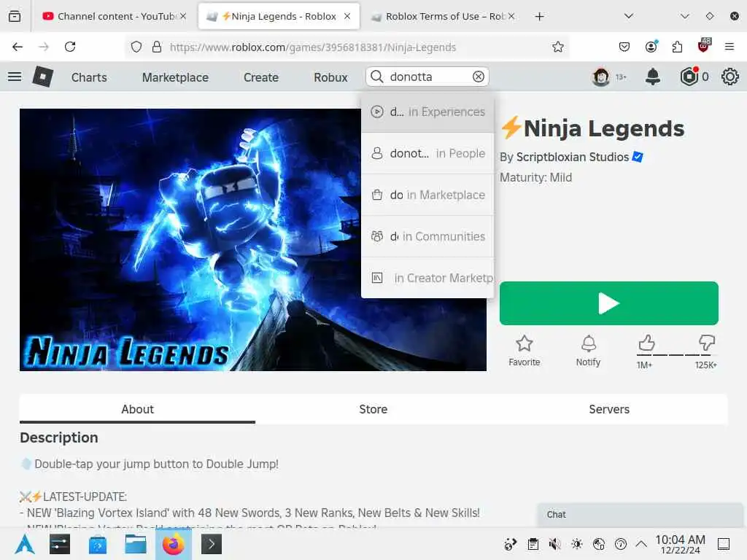Click the tracking protection shield icon

(x=136, y=47)
